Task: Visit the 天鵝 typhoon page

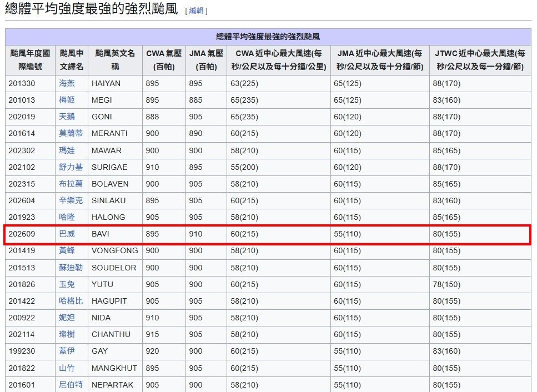Action: (67, 117)
